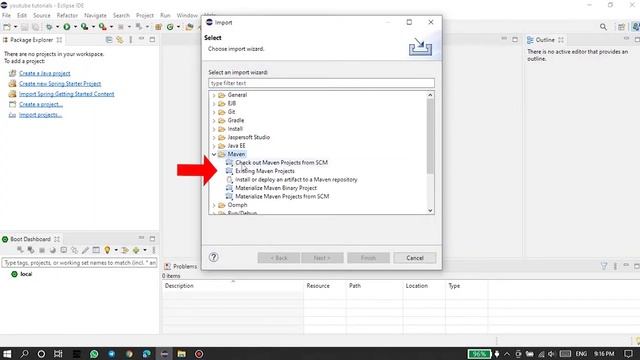This screenshot has width=640, height=360.
Task: Click 'Import Spring Getting Started Content' link
Action: (67, 94)
